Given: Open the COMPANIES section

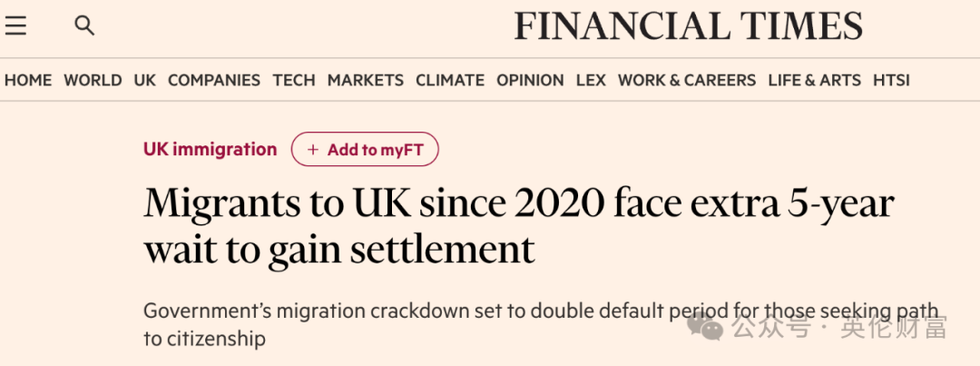Looking at the screenshot, I should (214, 81).
